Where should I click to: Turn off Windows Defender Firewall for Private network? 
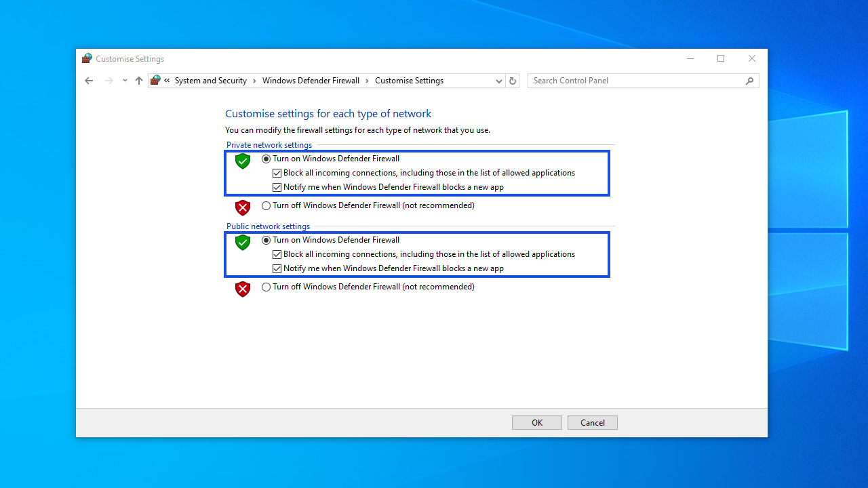(x=266, y=205)
